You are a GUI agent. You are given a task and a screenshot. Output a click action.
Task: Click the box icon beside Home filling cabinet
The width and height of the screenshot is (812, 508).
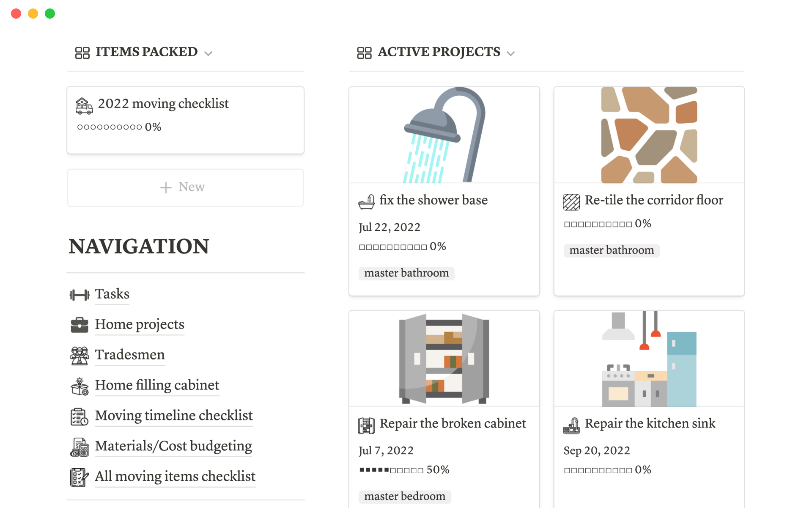coord(80,386)
